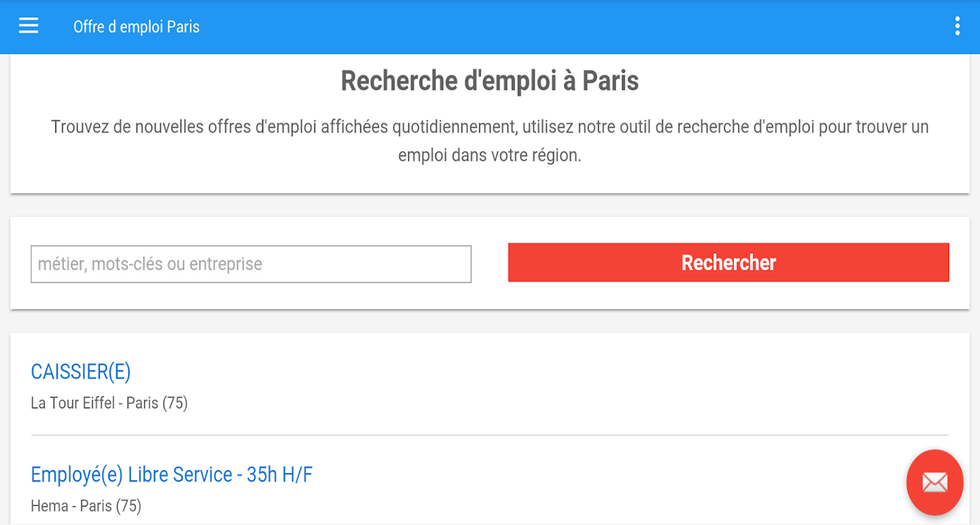
Task: Open the hamburger navigation menu
Action: coord(28,26)
